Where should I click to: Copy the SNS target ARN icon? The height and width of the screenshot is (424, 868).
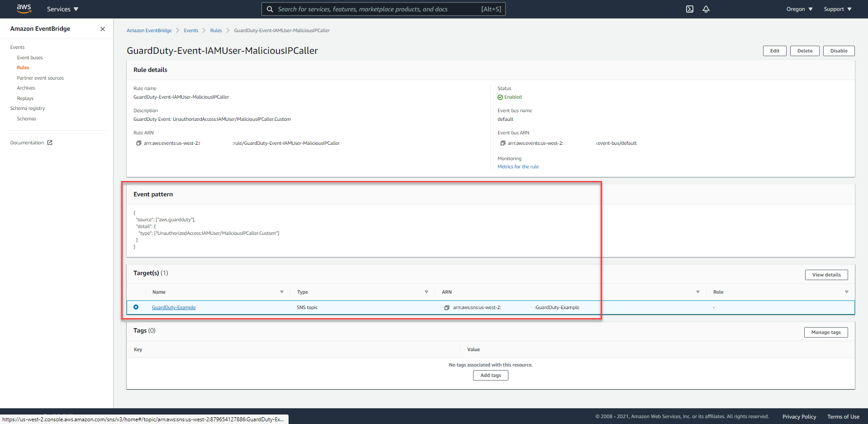click(x=447, y=308)
